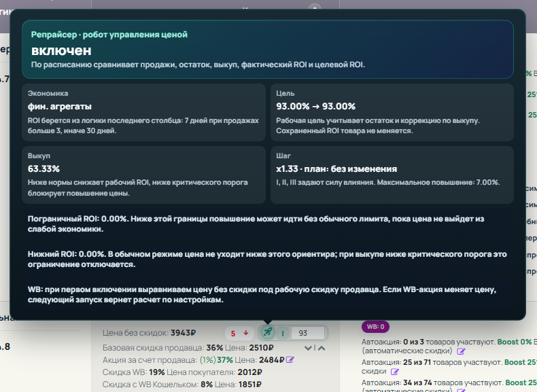Click the seller promo discount 37% value
537x392 pixels.
click(225, 360)
